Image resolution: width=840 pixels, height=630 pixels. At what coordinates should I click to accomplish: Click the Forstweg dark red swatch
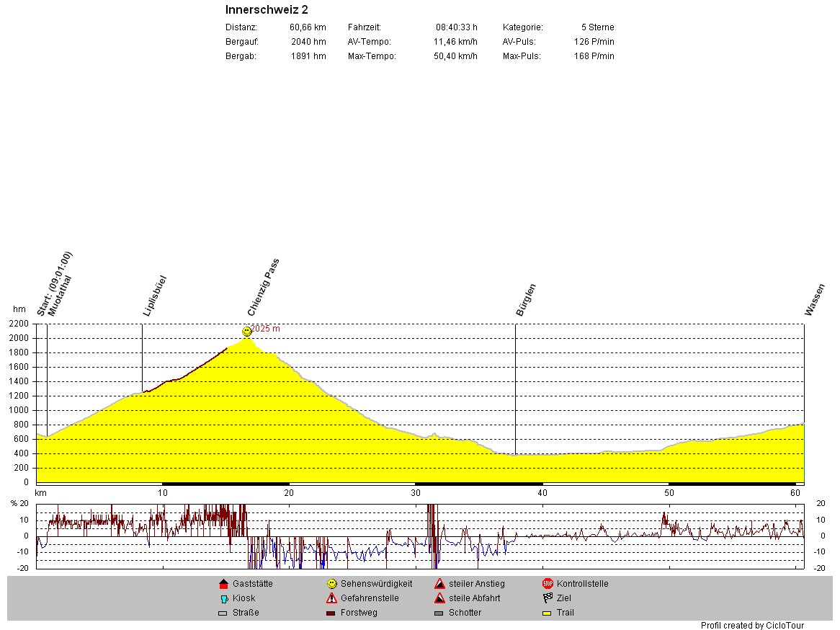pyautogui.click(x=331, y=613)
